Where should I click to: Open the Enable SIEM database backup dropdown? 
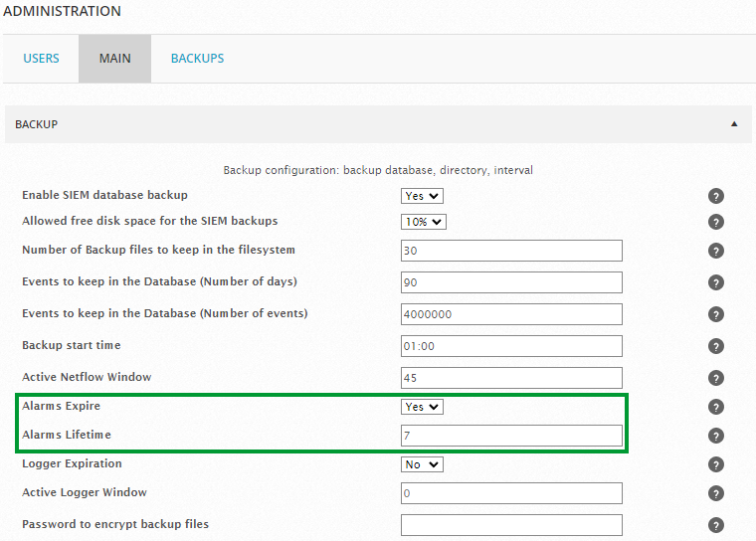422,196
